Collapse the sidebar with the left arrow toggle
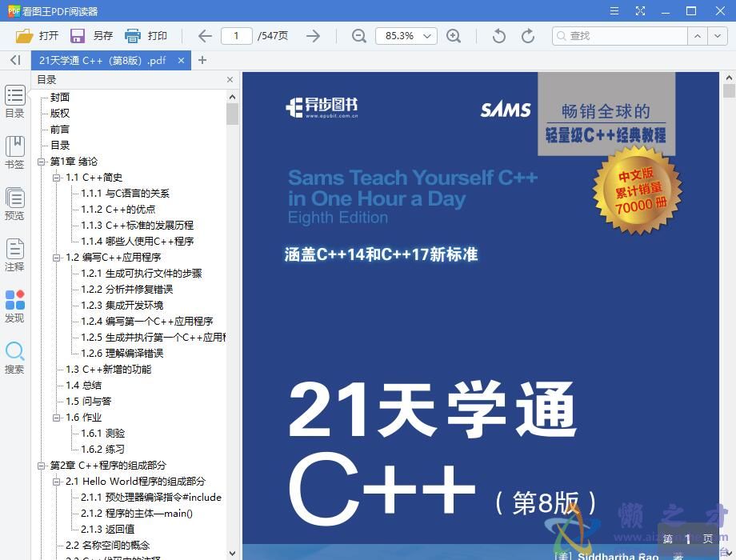This screenshot has height=560, width=736. coord(15,60)
